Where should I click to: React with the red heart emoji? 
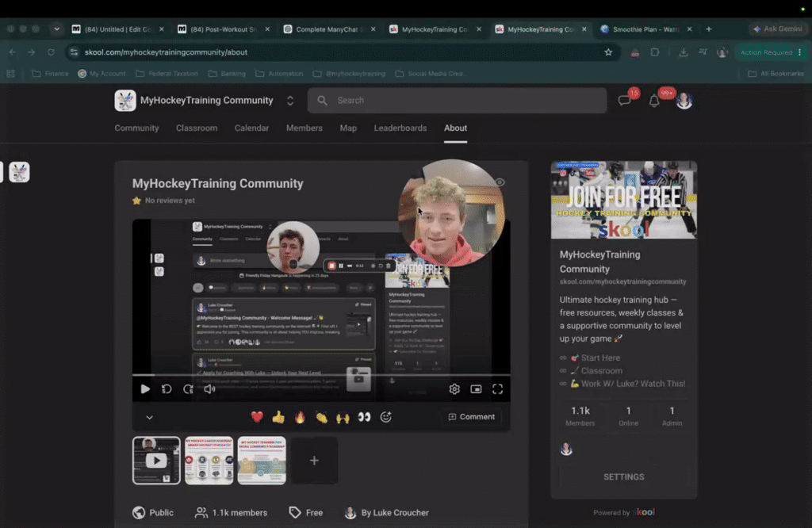257,417
